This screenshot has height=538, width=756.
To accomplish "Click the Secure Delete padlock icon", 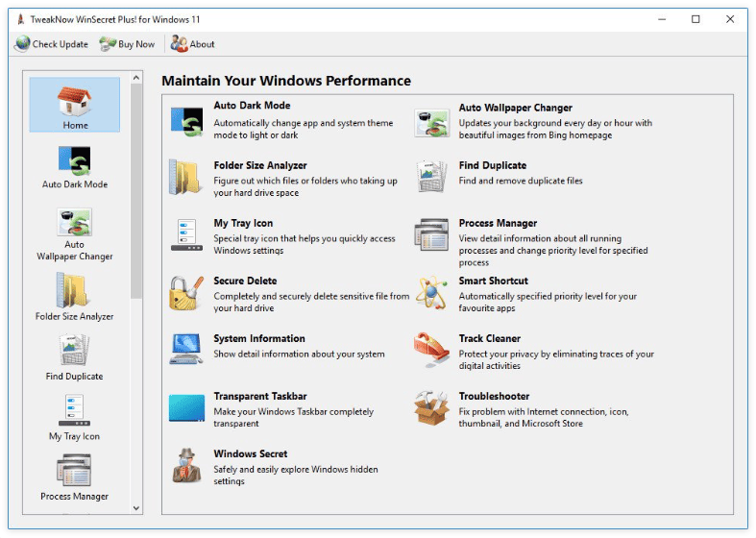I will point(186,293).
